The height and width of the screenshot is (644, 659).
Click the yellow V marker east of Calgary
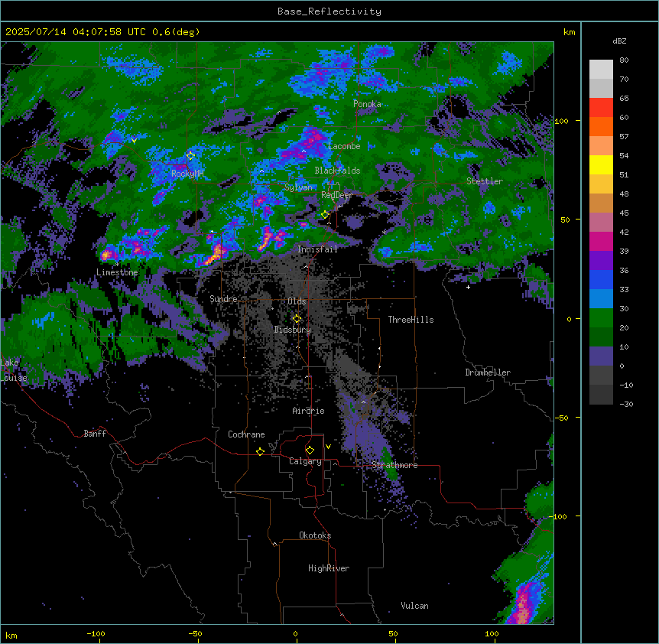(x=328, y=447)
